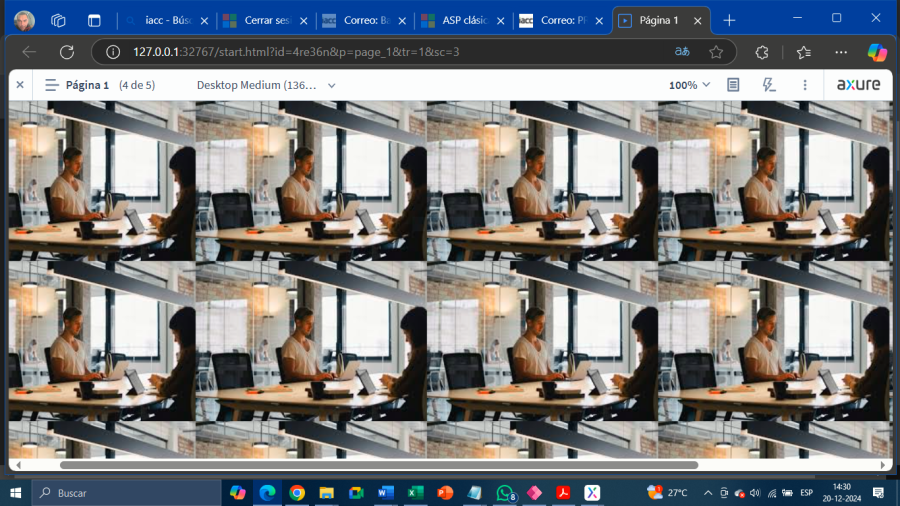Open Excel from the Windows taskbar

pyautogui.click(x=414, y=493)
